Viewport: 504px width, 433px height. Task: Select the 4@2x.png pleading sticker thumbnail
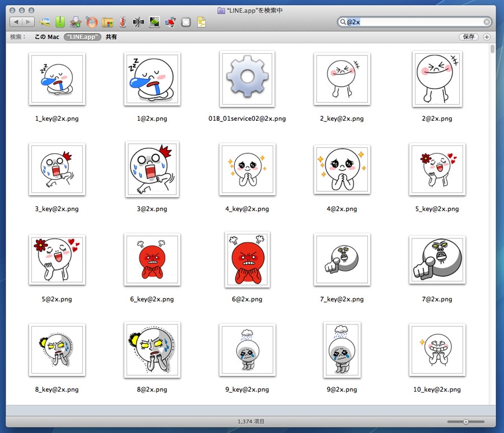[342, 170]
